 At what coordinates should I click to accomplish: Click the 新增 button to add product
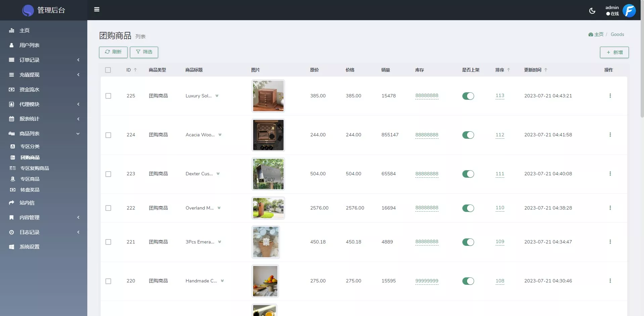[614, 52]
